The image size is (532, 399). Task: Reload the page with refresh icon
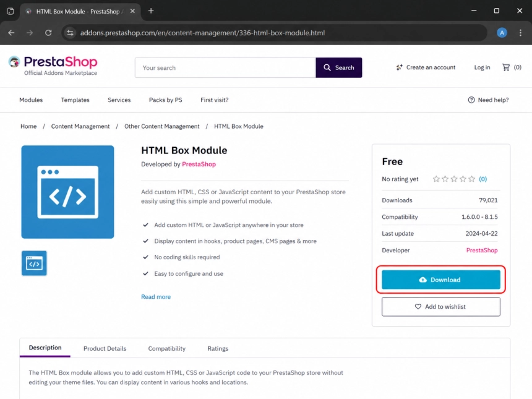(x=48, y=33)
